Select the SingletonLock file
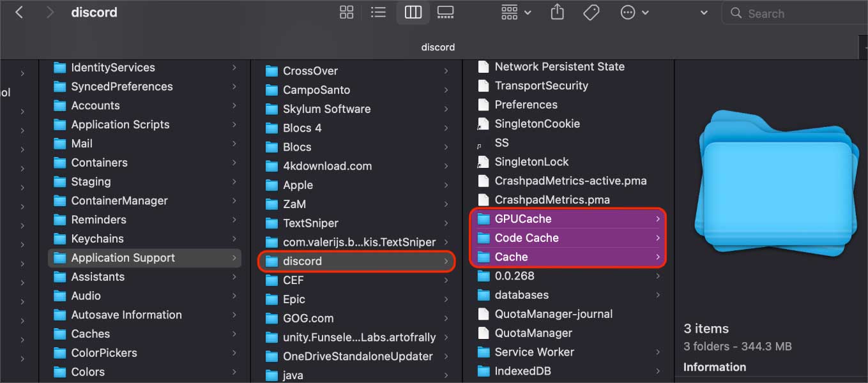Viewport: 868px width, 383px height. point(568,161)
